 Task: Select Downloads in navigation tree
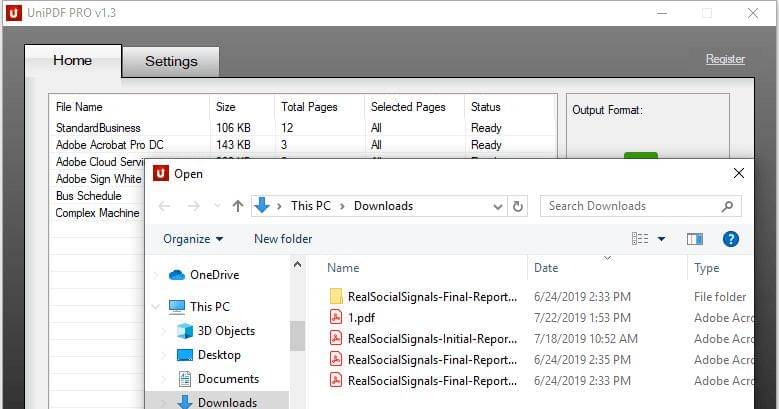pyautogui.click(x=228, y=402)
